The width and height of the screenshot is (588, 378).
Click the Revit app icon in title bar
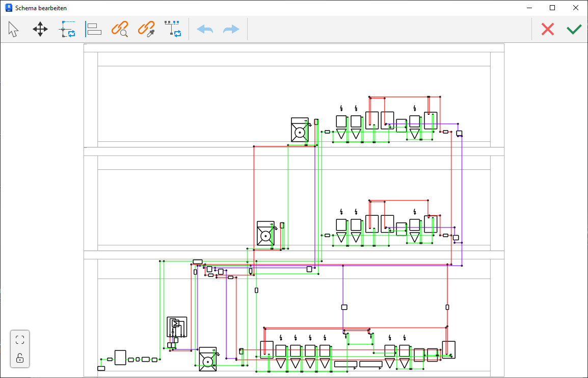click(8, 8)
